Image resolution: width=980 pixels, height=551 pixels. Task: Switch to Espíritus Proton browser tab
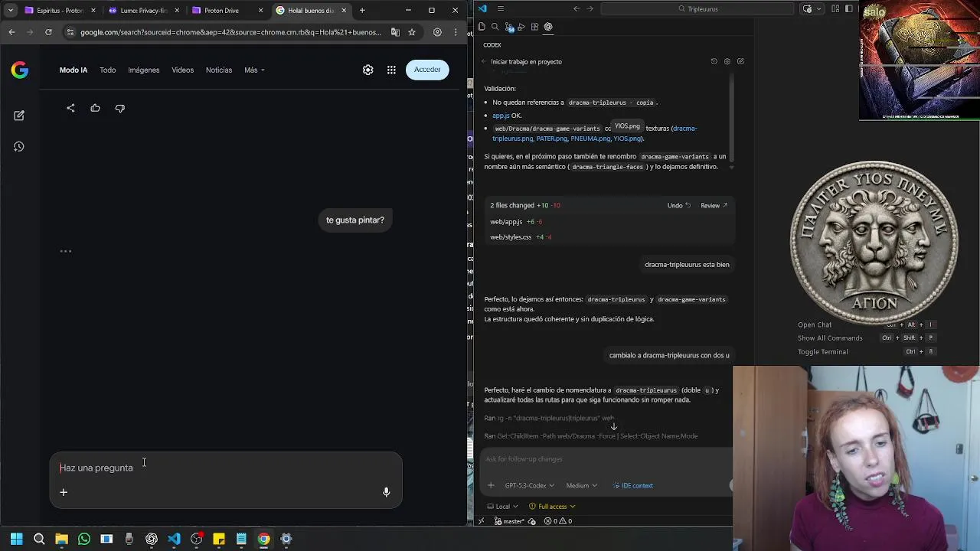[x=59, y=10]
